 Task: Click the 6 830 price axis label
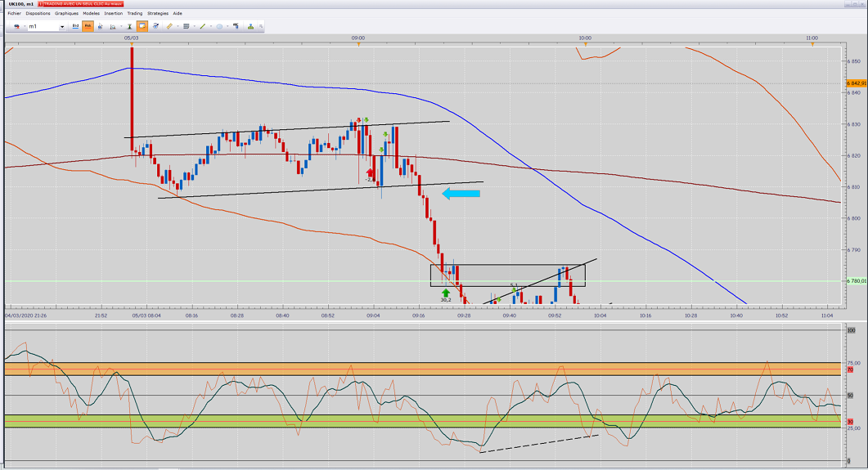(853, 124)
